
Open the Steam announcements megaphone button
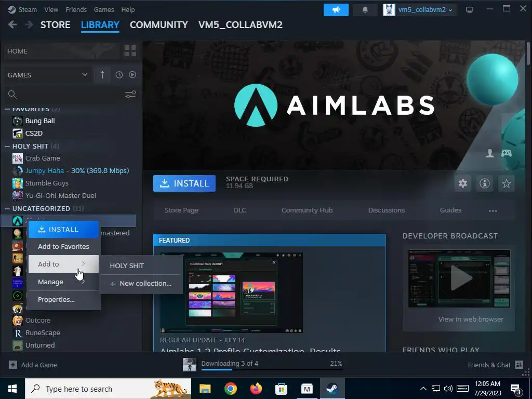[336, 10]
